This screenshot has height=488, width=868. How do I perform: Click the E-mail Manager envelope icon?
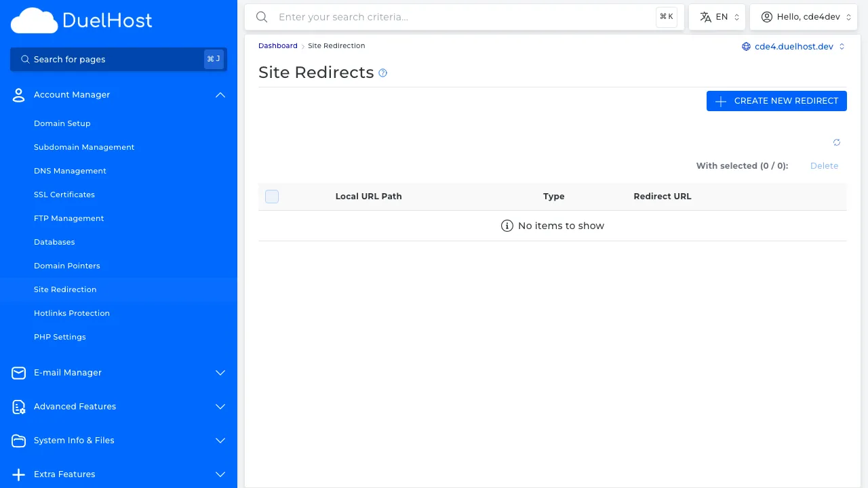click(x=19, y=373)
